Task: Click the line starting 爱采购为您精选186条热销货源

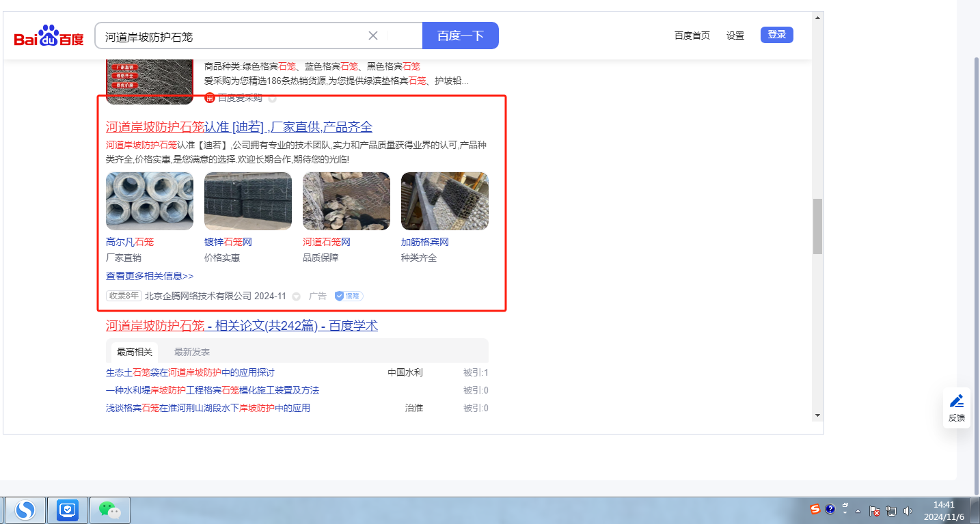Action: click(x=336, y=81)
